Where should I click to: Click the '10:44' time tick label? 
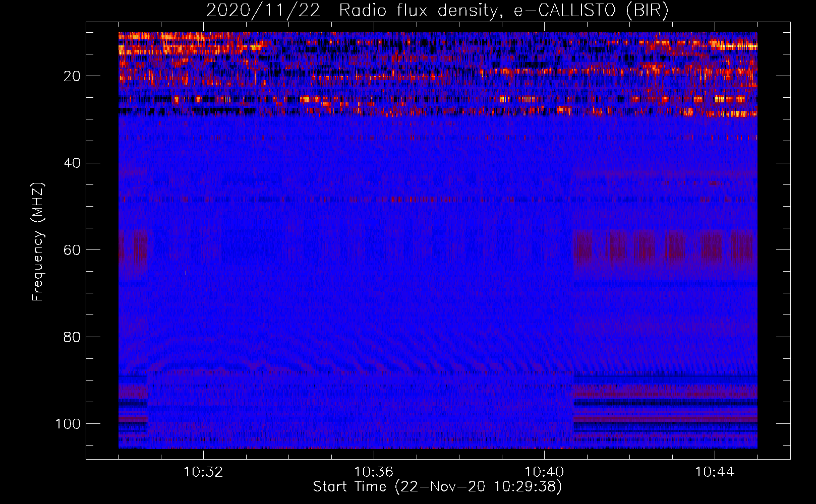(x=715, y=472)
